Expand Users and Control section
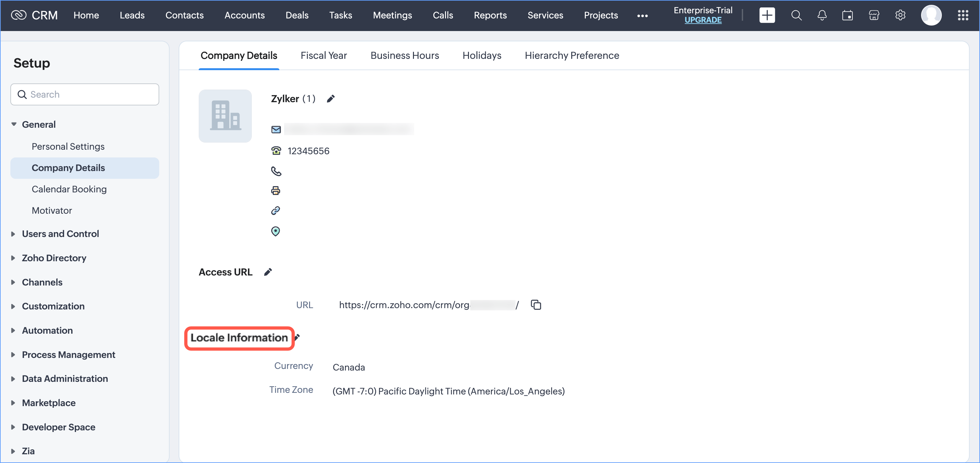 [x=13, y=234]
